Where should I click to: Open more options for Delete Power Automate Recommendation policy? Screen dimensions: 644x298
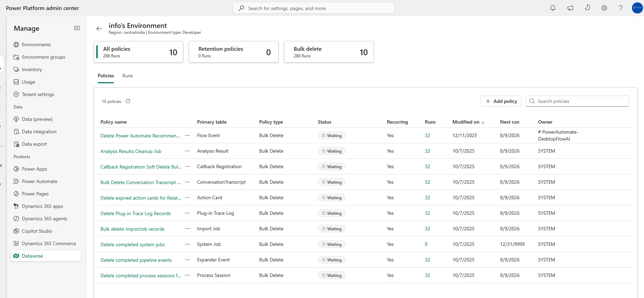[x=187, y=135]
